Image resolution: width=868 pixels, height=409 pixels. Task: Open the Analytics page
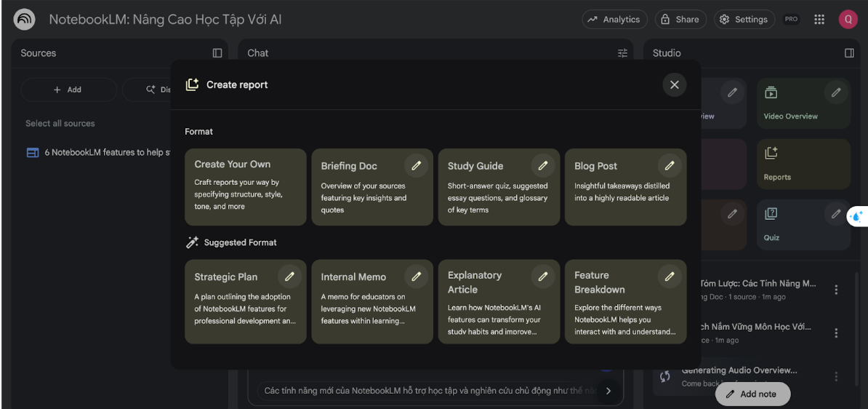614,20
